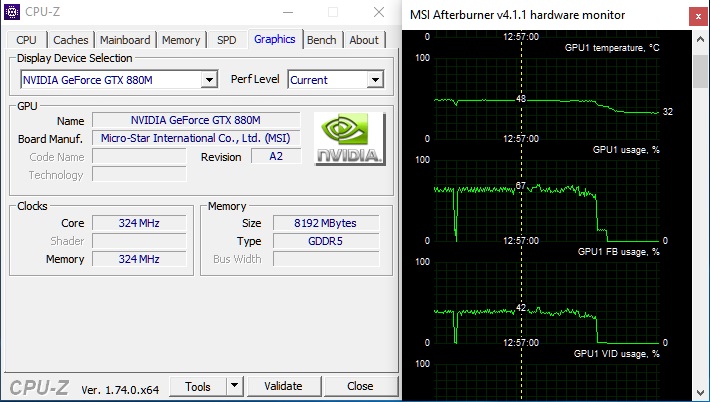Open the Memory tab
The height and width of the screenshot is (402, 711).
tap(181, 40)
